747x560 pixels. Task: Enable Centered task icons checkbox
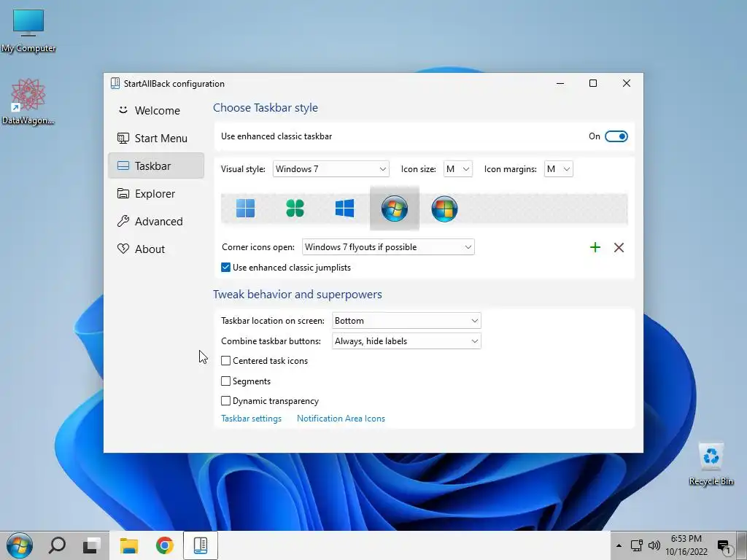click(x=226, y=361)
